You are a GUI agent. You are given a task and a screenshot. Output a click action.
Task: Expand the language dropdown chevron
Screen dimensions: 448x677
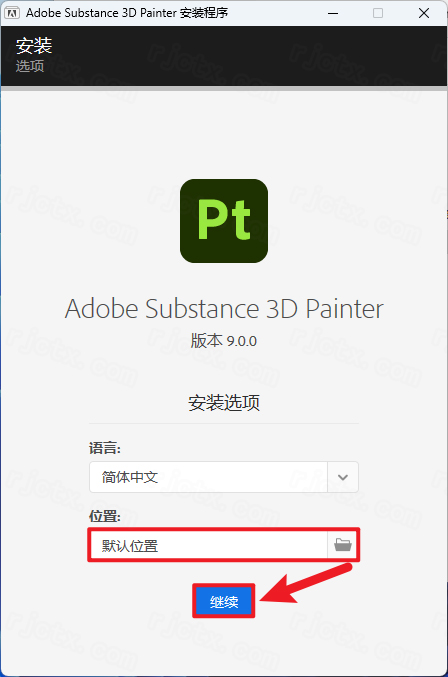point(343,477)
